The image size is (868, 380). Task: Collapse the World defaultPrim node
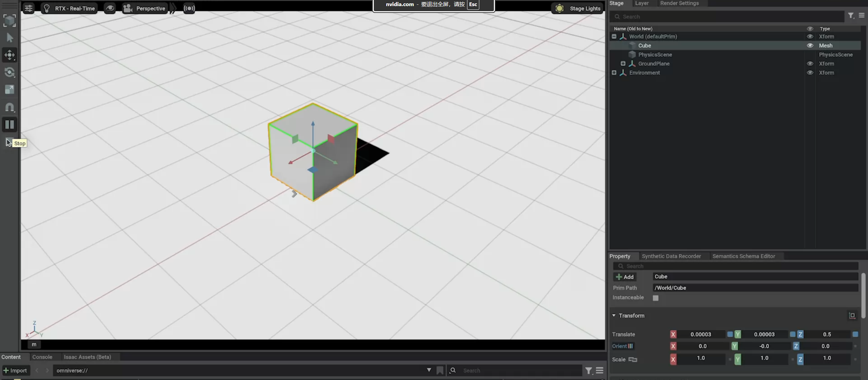tap(614, 37)
